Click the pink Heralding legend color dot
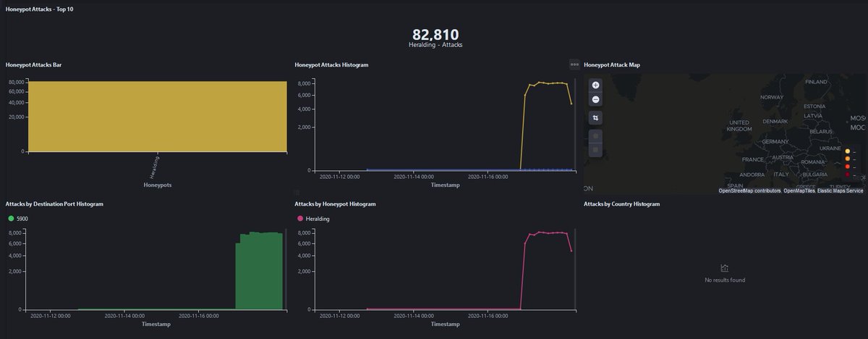 coord(300,218)
